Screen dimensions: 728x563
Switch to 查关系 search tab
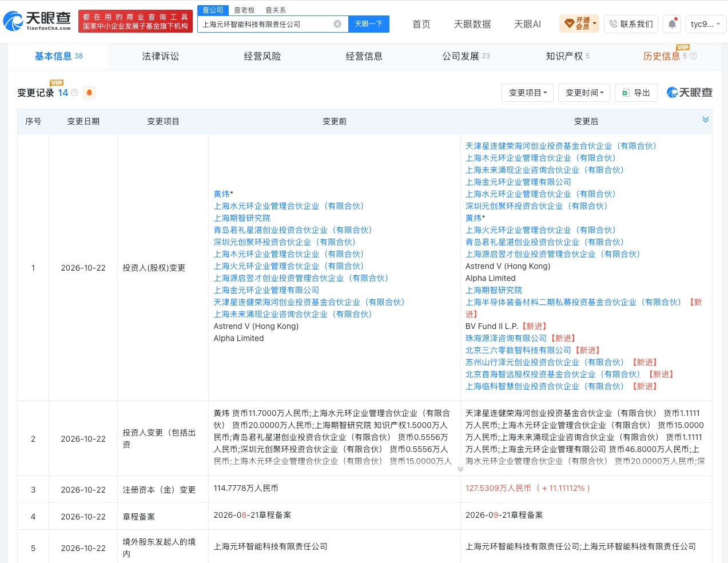click(276, 10)
